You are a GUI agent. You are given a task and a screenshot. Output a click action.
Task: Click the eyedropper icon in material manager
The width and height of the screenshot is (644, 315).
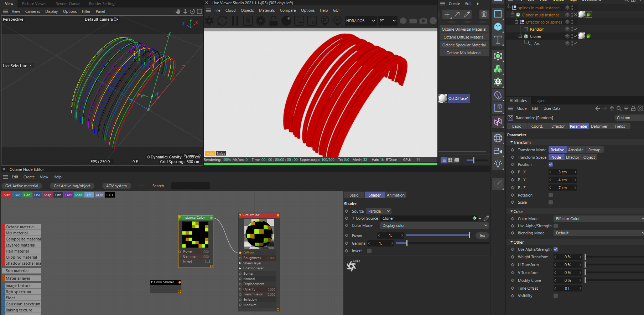(x=467, y=14)
